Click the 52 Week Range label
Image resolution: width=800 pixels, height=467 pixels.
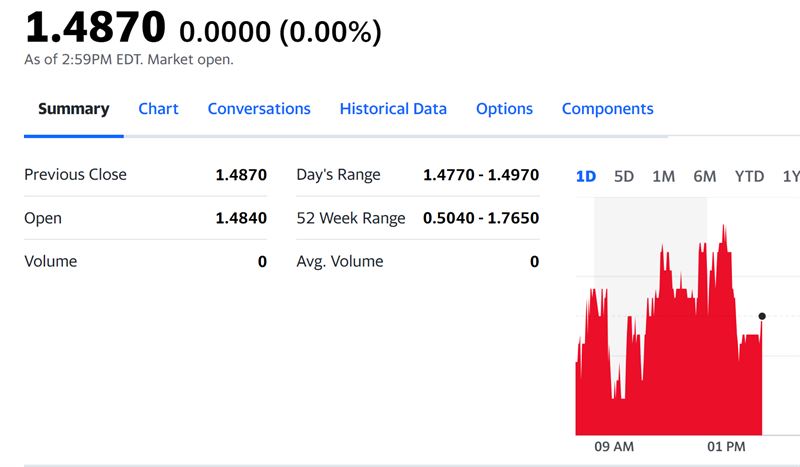pos(351,218)
